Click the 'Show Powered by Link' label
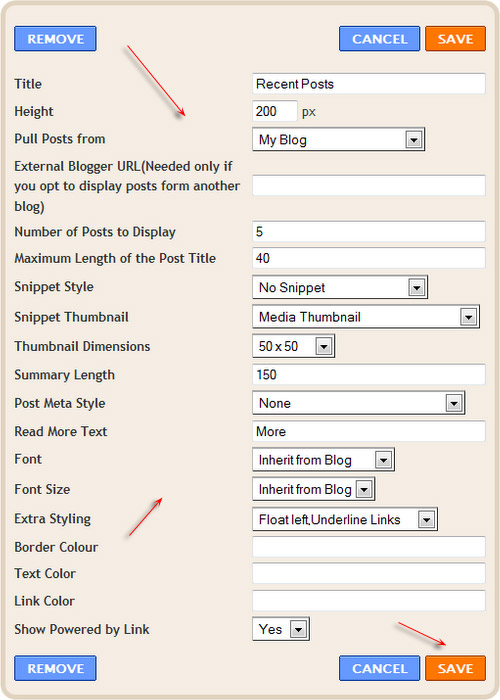The image size is (500, 700). click(x=82, y=629)
